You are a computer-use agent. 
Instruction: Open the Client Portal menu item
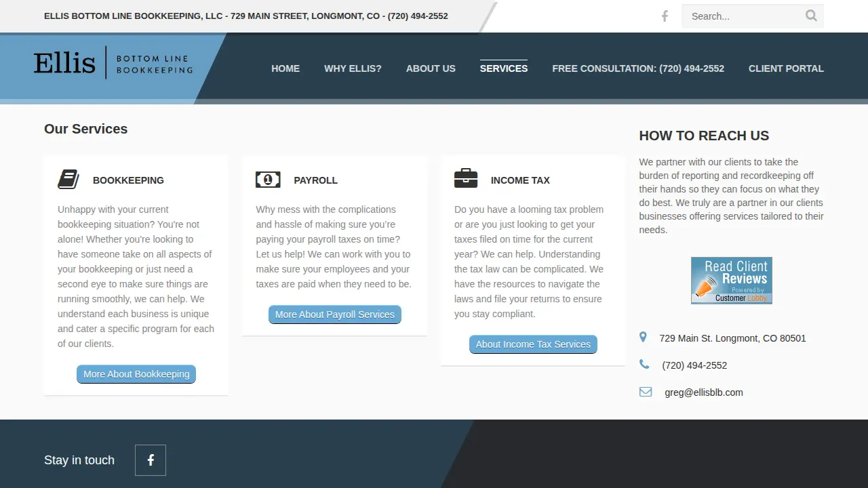click(786, 68)
